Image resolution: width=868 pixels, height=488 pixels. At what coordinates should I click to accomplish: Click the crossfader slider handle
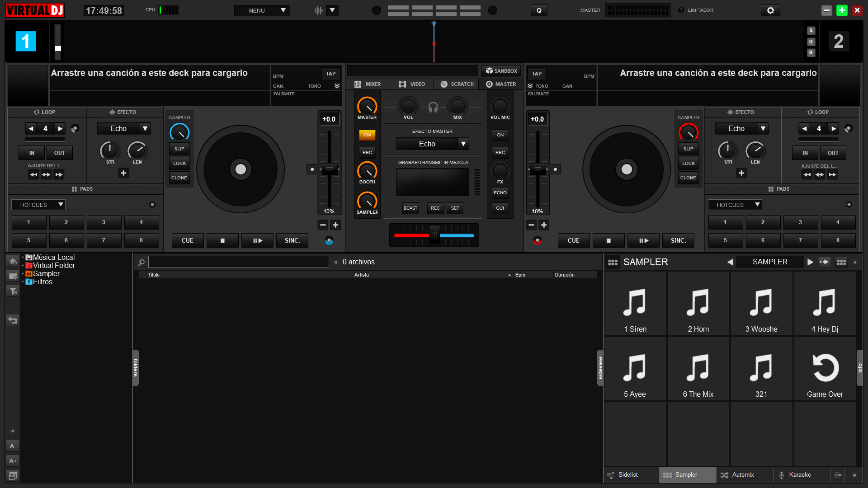[x=434, y=235]
